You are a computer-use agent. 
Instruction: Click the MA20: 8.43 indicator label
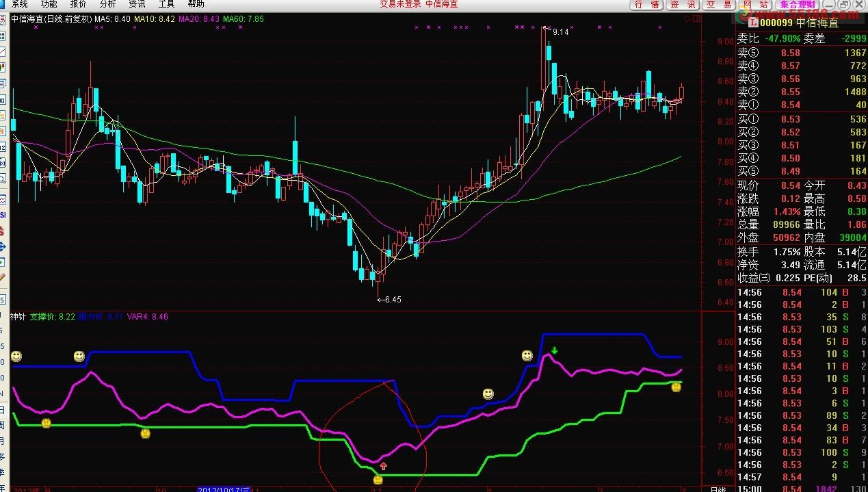199,19
